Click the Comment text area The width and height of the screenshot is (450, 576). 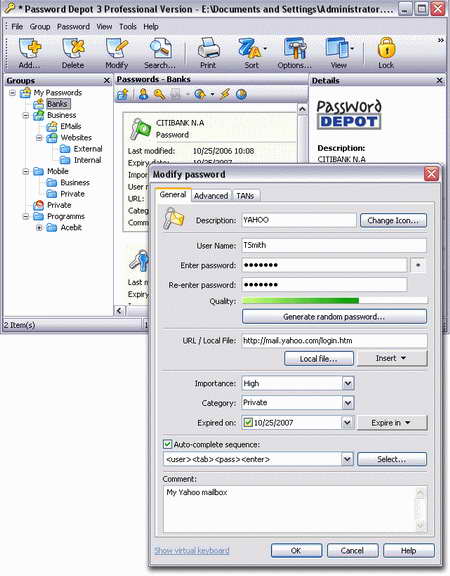point(294,509)
